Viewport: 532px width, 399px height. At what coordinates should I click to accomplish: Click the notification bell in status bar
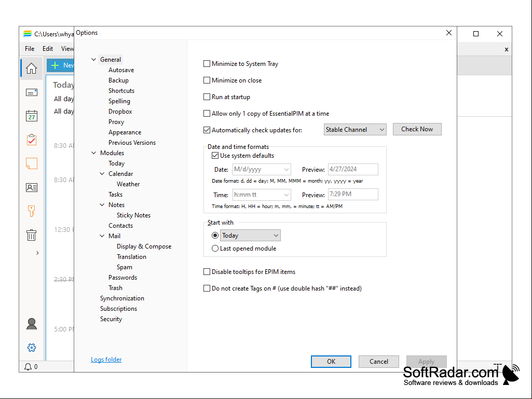[28, 366]
